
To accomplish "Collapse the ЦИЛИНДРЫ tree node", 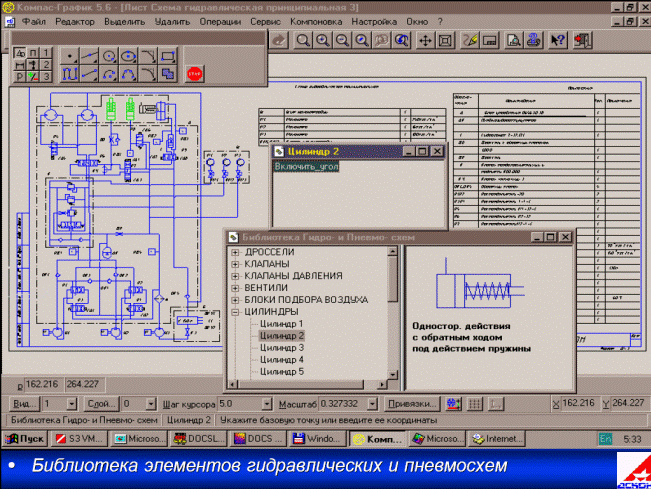I will 235,312.
